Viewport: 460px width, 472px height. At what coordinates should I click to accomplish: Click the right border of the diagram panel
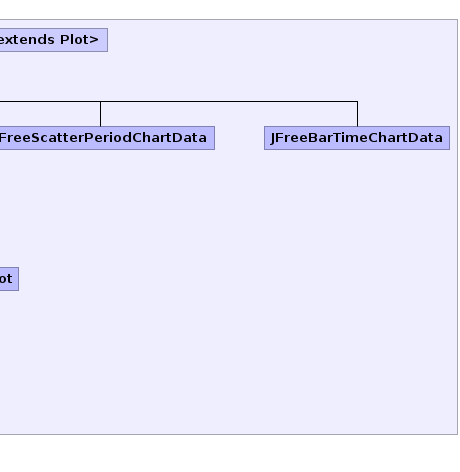click(458, 227)
